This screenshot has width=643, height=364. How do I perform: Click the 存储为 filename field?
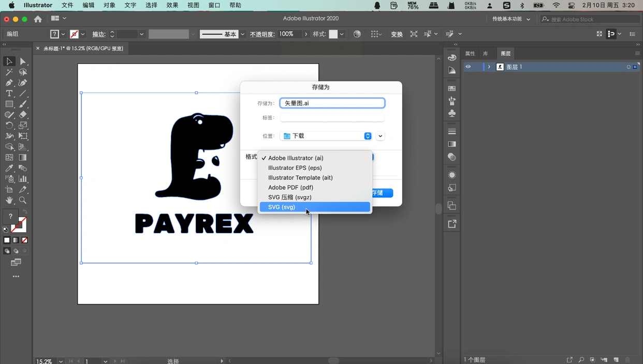click(x=332, y=103)
